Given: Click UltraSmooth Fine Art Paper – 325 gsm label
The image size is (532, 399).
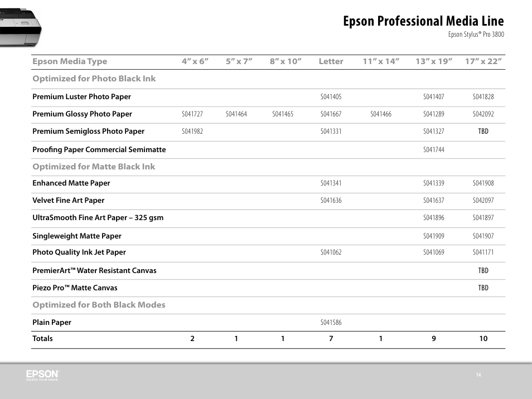Looking at the screenshot, I should tap(98, 218).
